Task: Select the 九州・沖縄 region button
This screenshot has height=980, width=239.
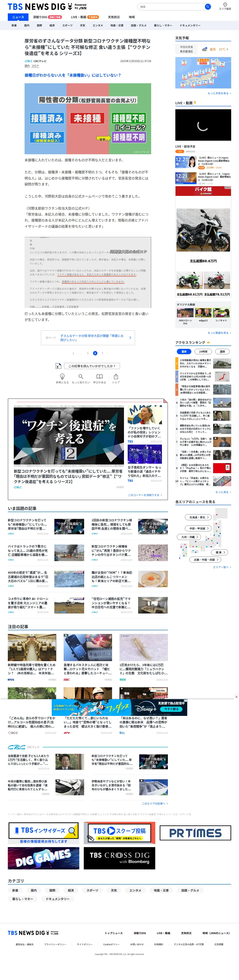Action: coord(189,537)
